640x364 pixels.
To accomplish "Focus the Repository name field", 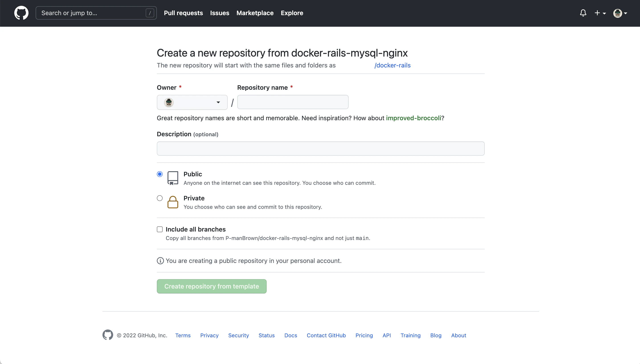I will [x=293, y=102].
